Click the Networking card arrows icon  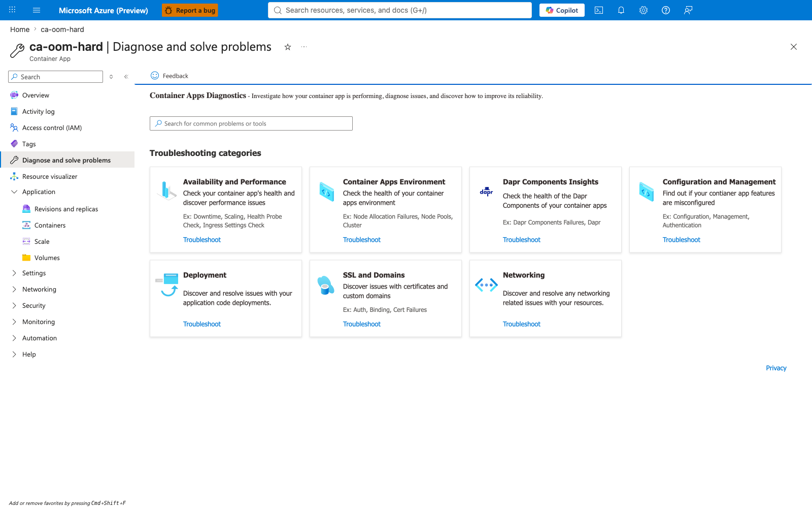[486, 285]
